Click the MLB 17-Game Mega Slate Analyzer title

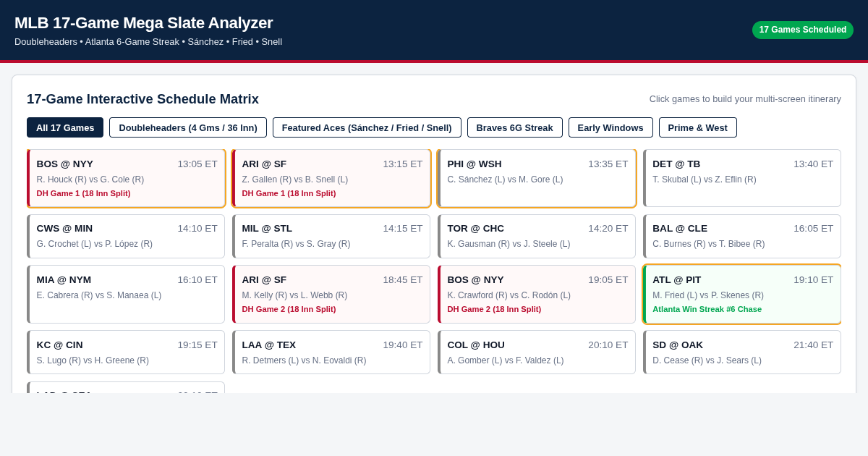pyautogui.click(x=144, y=23)
